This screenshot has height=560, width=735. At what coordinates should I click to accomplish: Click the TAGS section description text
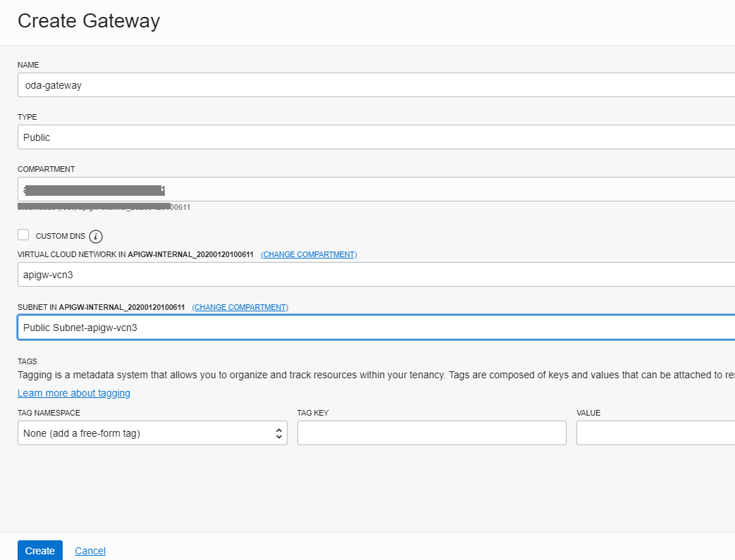pos(352,375)
